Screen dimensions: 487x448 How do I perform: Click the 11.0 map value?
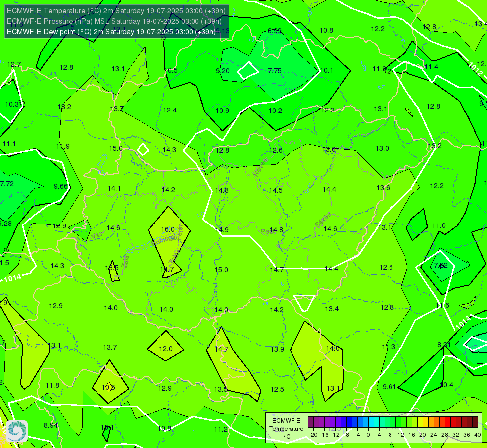[439, 225]
